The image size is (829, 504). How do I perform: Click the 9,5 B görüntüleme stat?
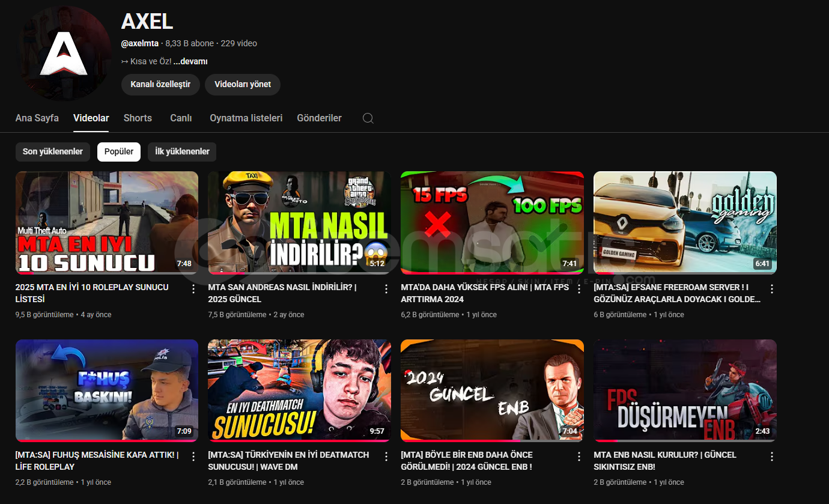click(44, 315)
